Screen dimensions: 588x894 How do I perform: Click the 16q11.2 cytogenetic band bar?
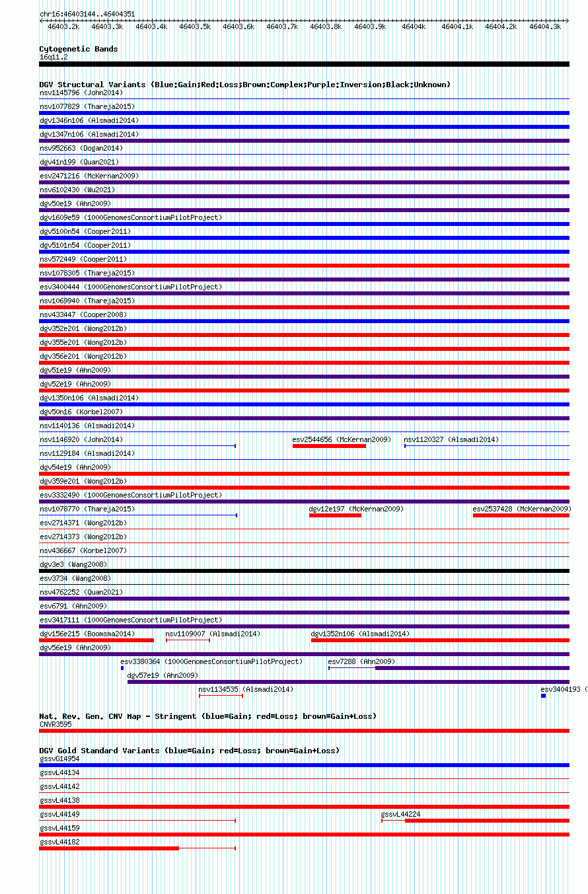click(x=304, y=64)
